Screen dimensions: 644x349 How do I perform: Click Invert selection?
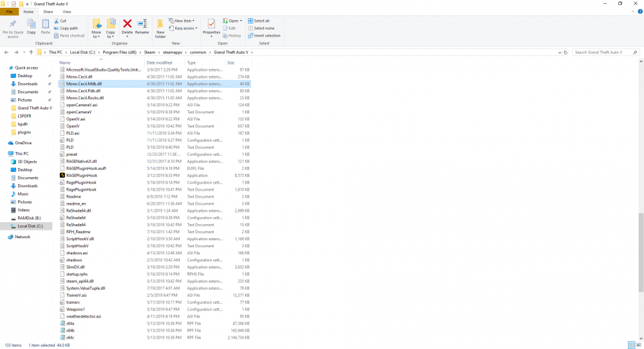pos(263,35)
